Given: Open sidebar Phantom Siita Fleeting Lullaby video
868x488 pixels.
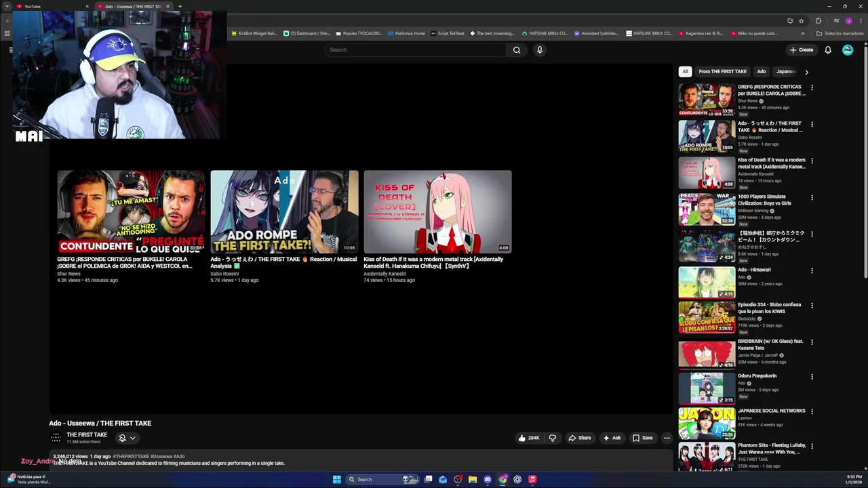Looking at the screenshot, I should [707, 457].
